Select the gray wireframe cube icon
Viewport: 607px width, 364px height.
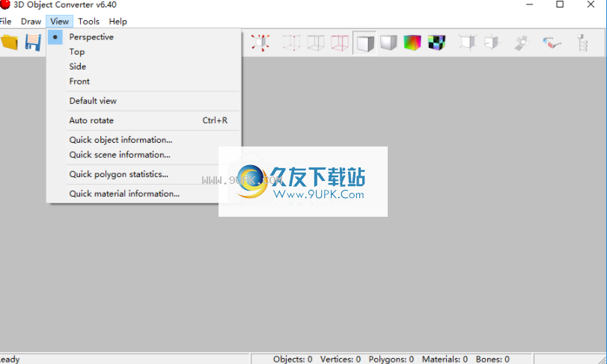[x=316, y=43]
